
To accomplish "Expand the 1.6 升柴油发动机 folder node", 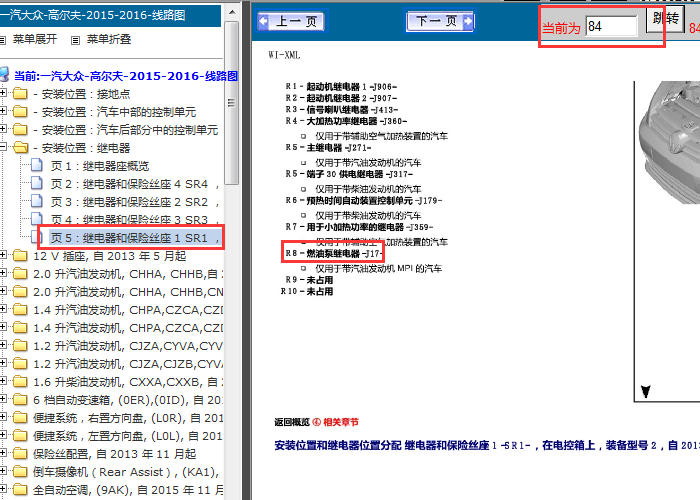I will pyautogui.click(x=3, y=381).
